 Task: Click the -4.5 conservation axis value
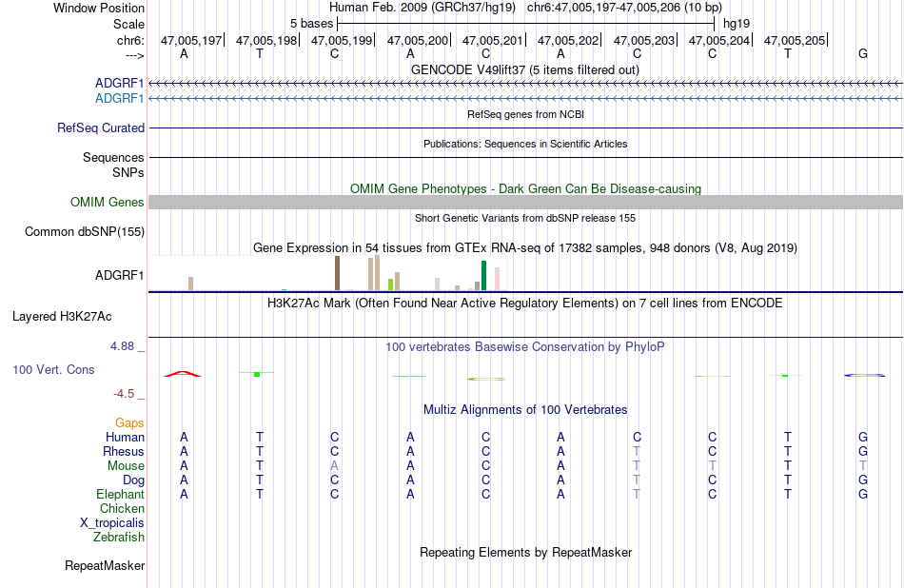pos(124,394)
